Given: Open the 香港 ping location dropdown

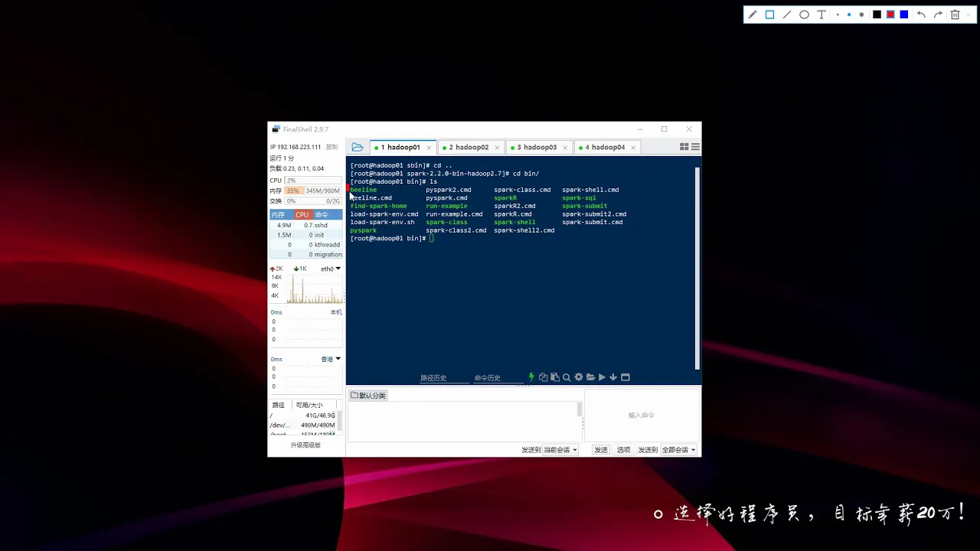Looking at the screenshot, I should [x=331, y=359].
